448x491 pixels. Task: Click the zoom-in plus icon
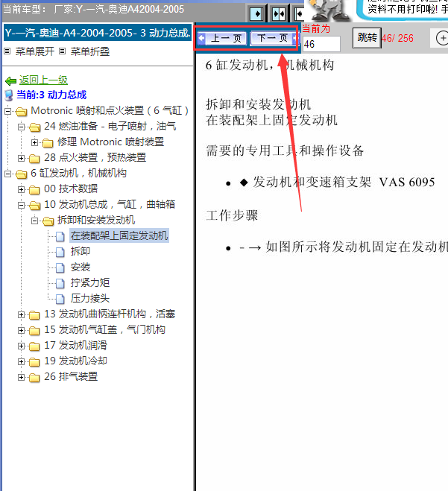pos(442,38)
